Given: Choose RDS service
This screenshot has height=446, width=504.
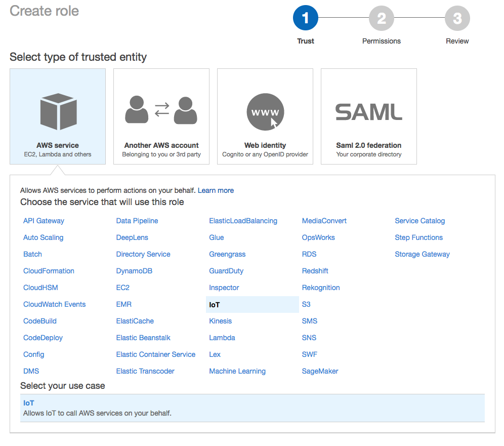Looking at the screenshot, I should tap(309, 254).
